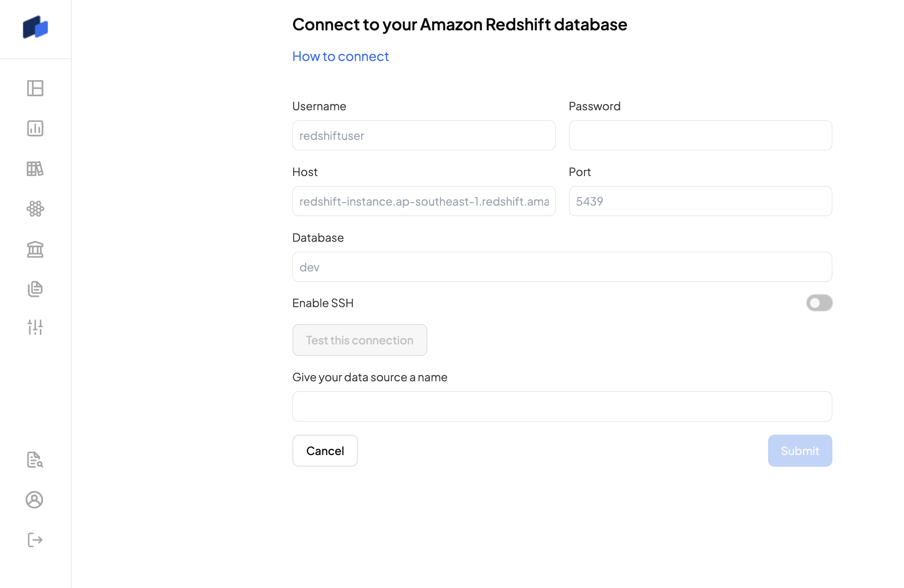The width and height of the screenshot is (904, 588).
Task: Open the How to connect link
Action: pyautogui.click(x=340, y=57)
